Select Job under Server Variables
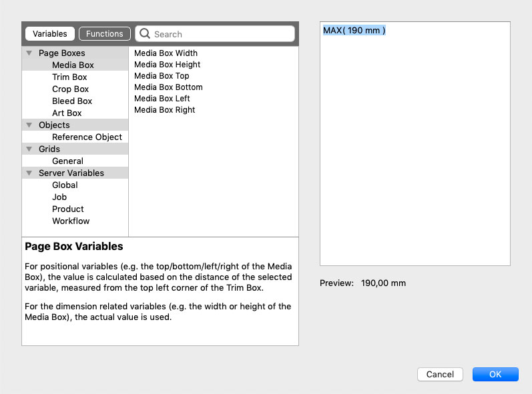 point(59,197)
